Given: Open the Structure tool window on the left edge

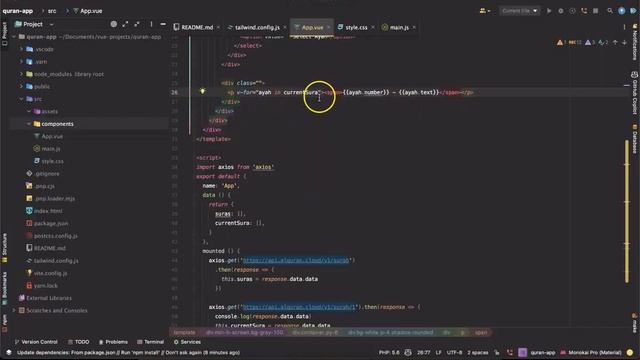Looking at the screenshot, I should [4, 248].
